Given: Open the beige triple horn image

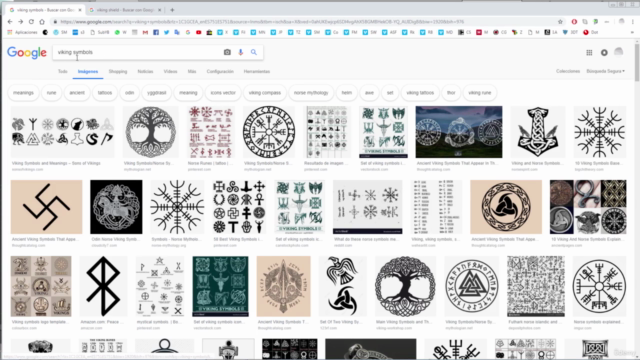Looking at the screenshot, I should click(506, 207).
